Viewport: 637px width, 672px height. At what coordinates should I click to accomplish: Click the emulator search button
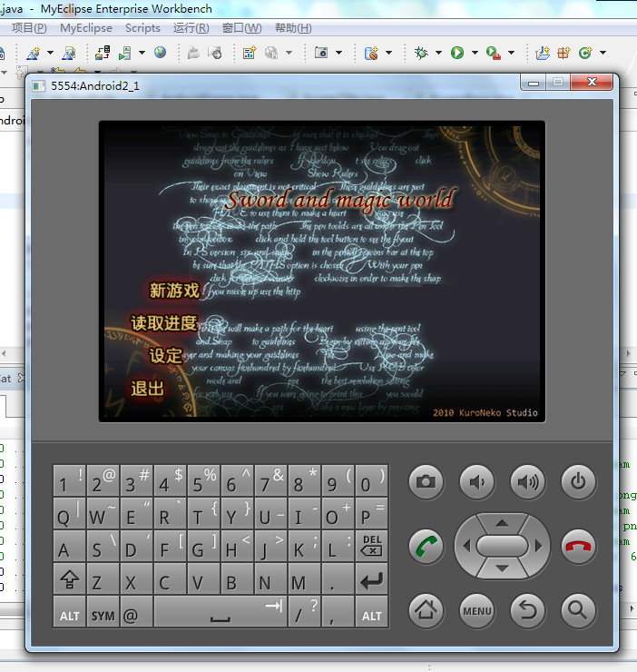pos(578,610)
